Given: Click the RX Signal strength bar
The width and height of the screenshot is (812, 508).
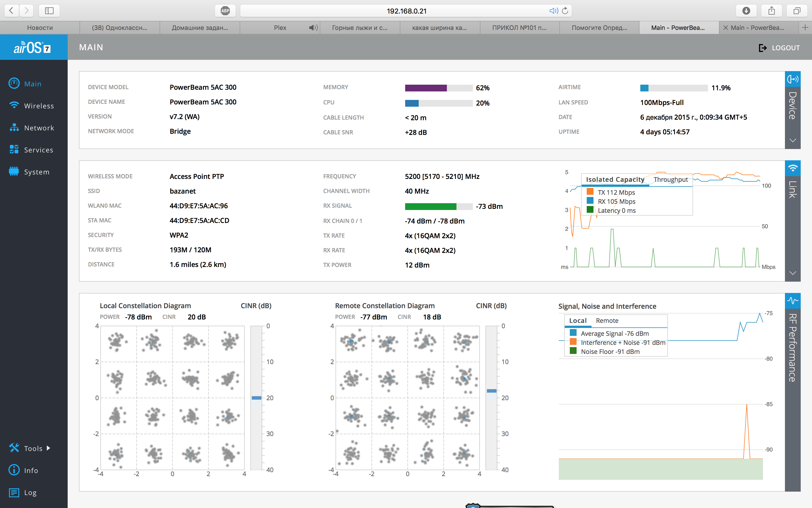Looking at the screenshot, I should pos(438,206).
